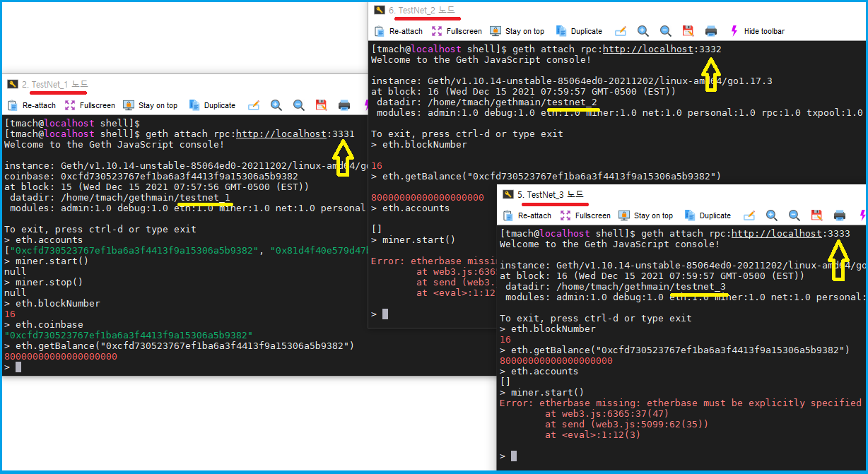868x474 pixels.
Task: Click key icon in TestNet_2 title bar
Action: click(379, 10)
